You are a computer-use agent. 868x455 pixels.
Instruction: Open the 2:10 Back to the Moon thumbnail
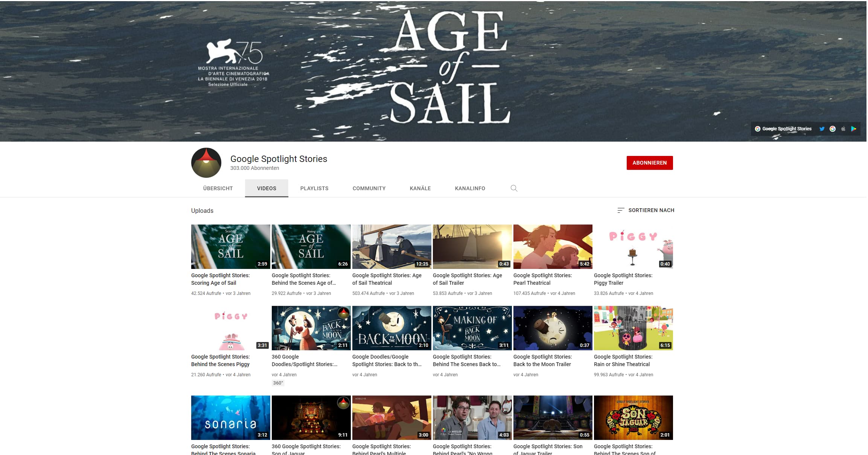[392, 328]
